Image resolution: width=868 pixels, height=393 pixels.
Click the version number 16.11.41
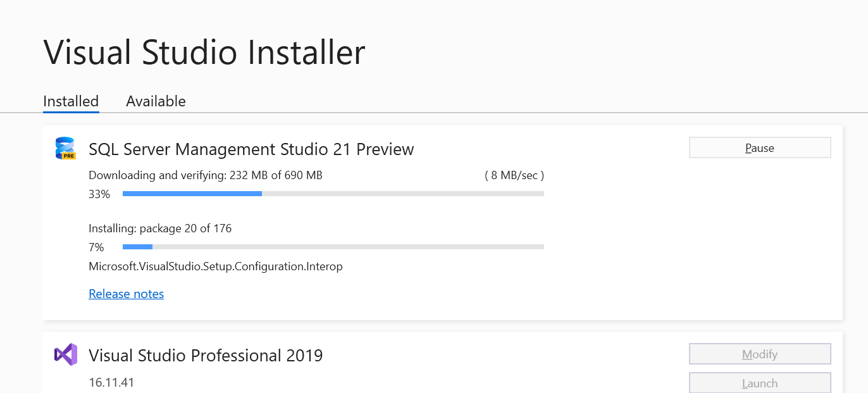click(x=111, y=382)
